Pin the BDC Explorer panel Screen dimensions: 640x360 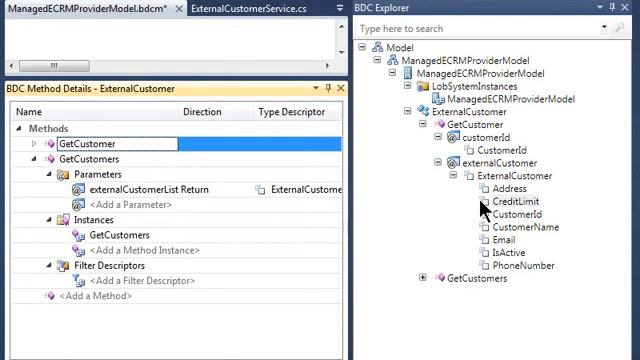612,7
